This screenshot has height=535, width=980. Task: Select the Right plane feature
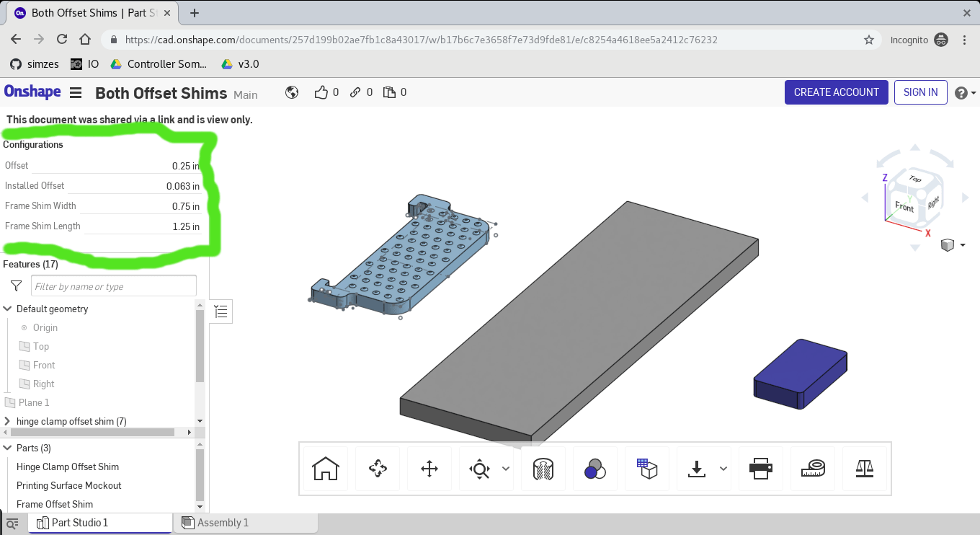[x=44, y=384]
